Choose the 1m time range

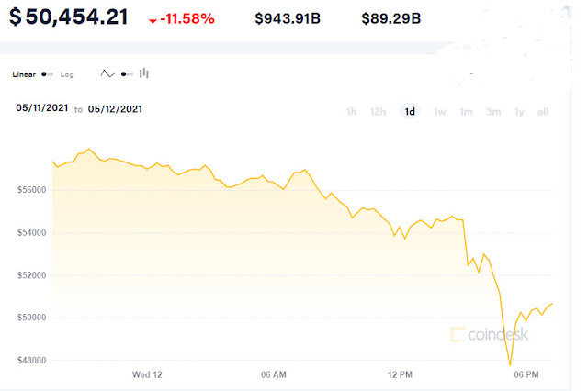tap(466, 112)
